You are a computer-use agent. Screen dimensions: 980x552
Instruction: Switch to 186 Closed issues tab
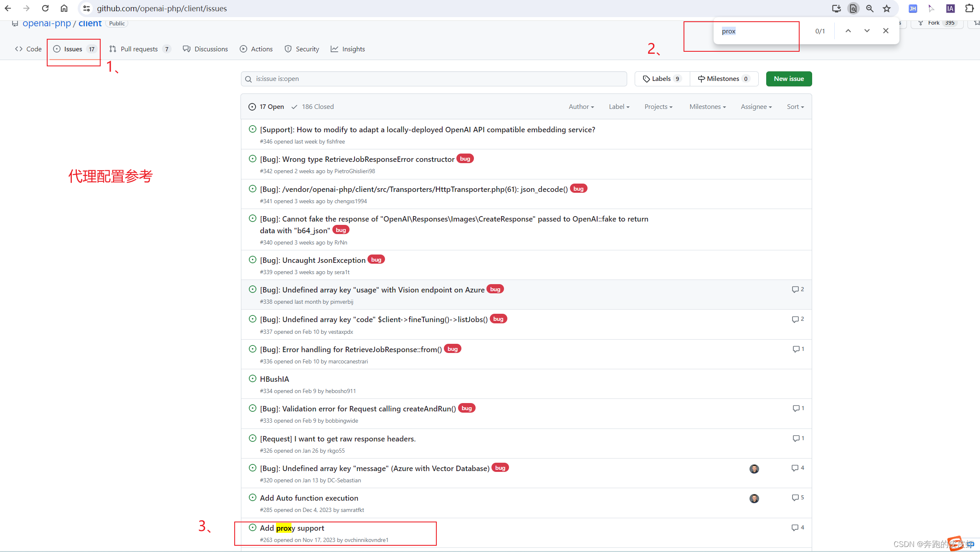pos(312,106)
